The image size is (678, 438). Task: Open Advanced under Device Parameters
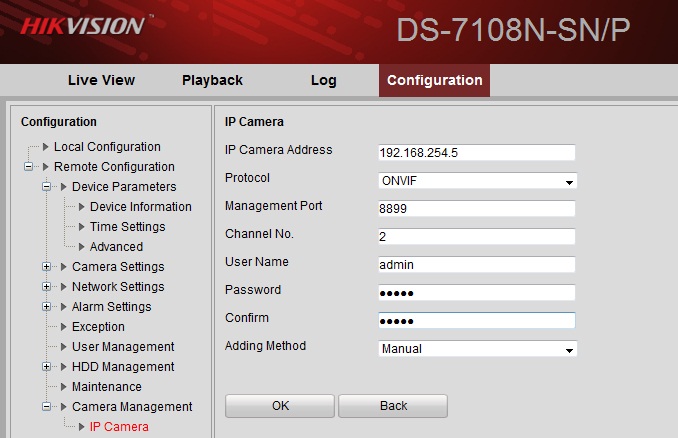(116, 246)
